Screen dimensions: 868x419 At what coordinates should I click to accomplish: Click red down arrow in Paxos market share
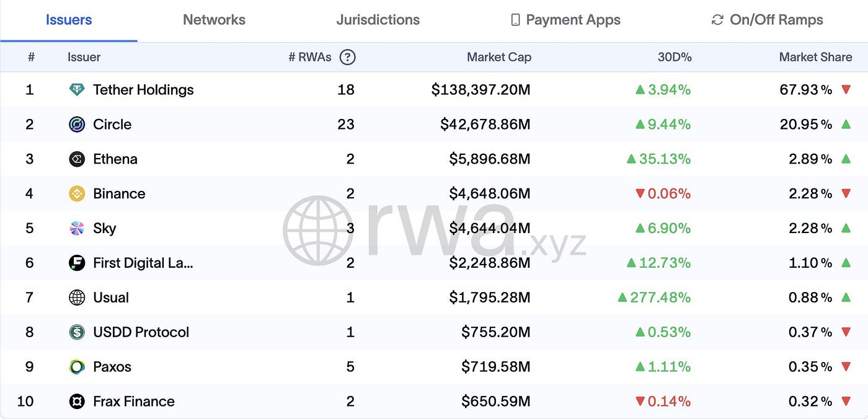[846, 367]
